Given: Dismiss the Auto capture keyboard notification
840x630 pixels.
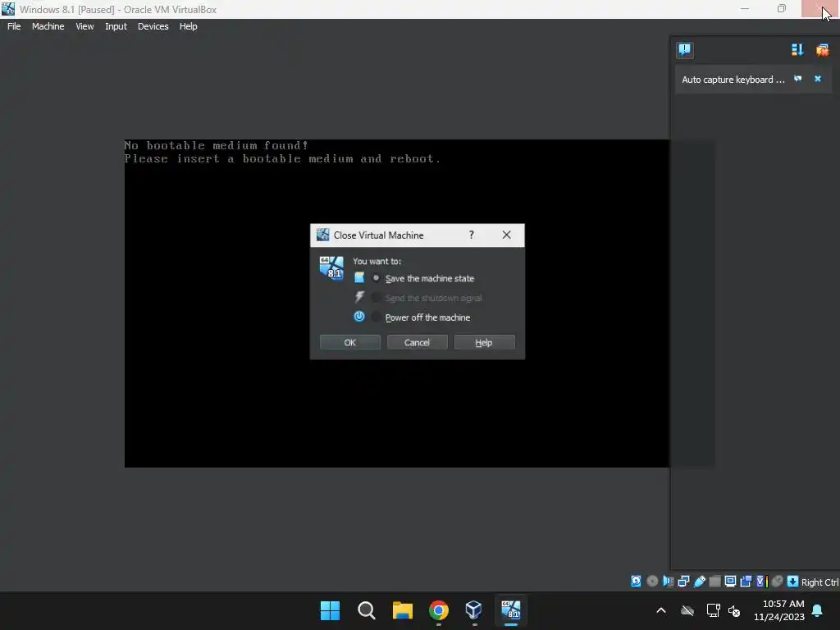Looking at the screenshot, I should click(x=818, y=79).
